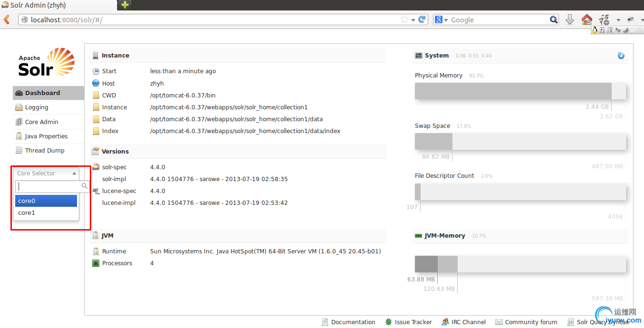Click the Host value "zhyh"
644x328 pixels.
(x=157, y=83)
